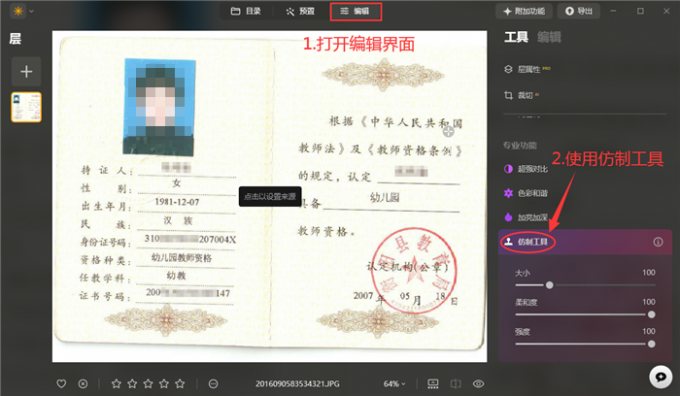Select the certificate layer thumbnail
680x396 pixels.
[x=26, y=107]
